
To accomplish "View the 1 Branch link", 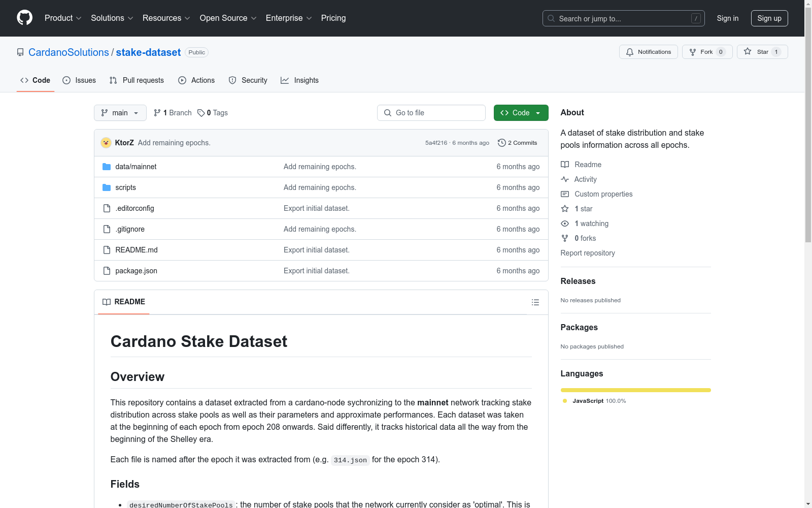I will 173,113.
